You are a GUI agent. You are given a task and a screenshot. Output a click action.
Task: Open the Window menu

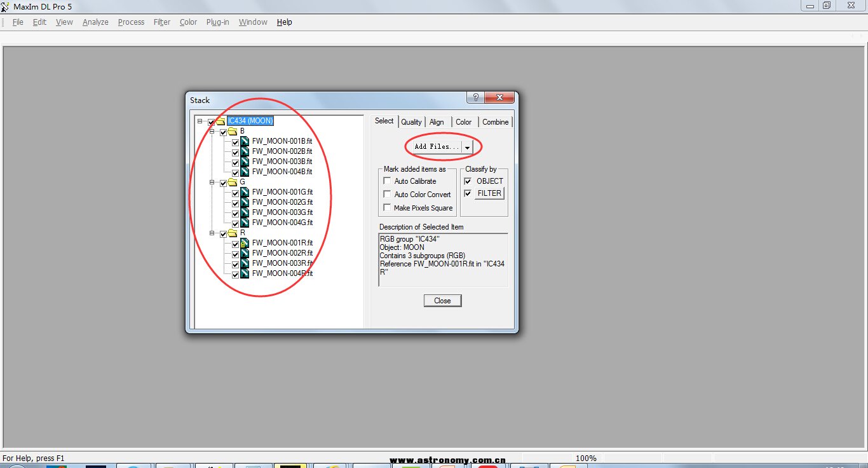[253, 22]
